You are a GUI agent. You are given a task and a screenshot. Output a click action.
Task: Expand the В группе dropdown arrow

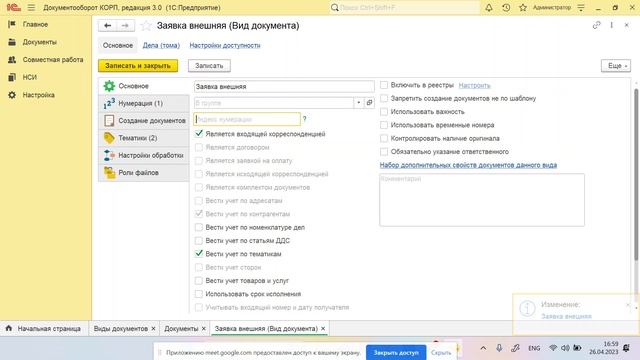(358, 103)
